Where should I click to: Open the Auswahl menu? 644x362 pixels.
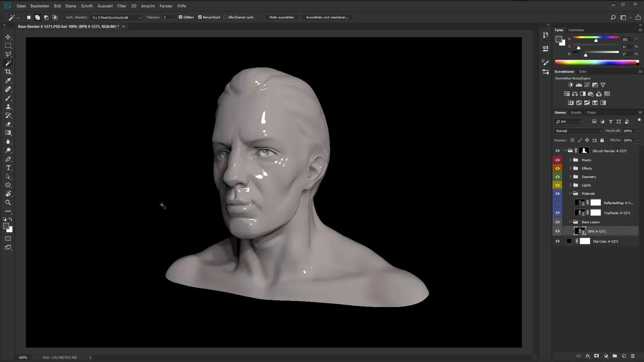105,6
